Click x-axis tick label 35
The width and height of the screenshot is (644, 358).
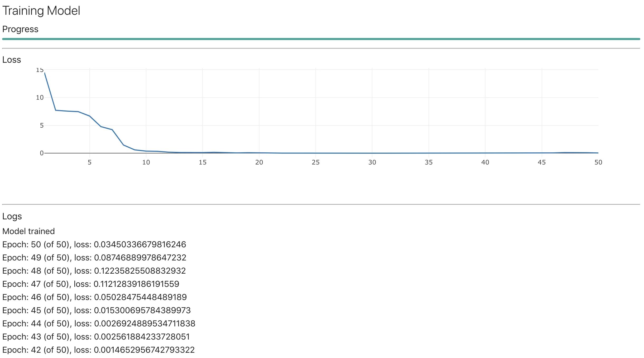(x=429, y=162)
